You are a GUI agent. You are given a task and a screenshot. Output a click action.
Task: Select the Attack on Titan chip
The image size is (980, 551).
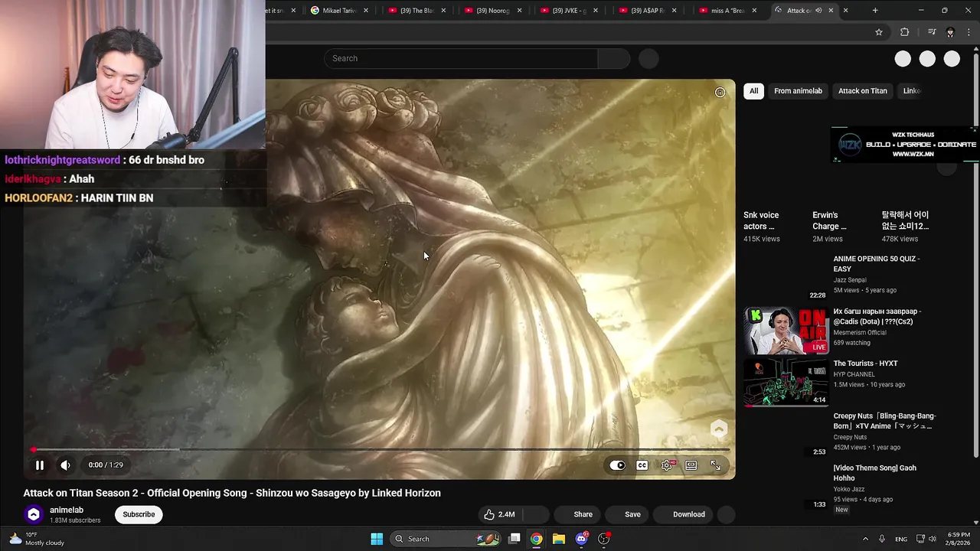(x=863, y=91)
